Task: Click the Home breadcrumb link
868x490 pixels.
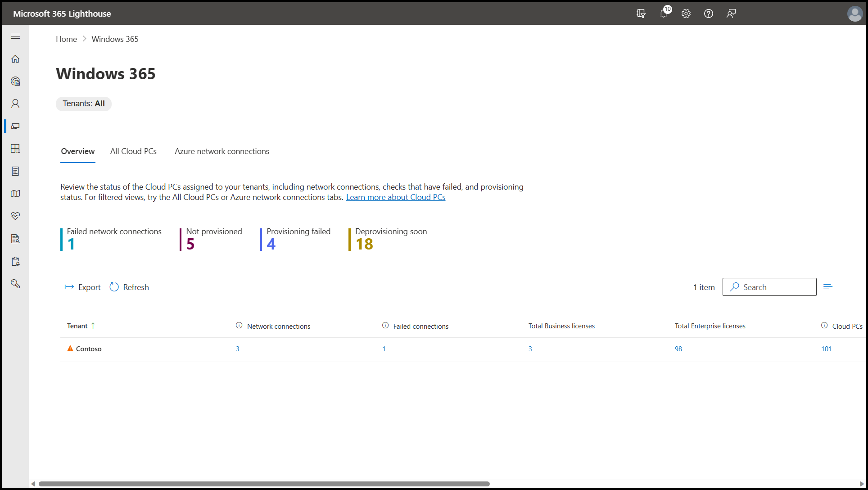Action: [66, 39]
